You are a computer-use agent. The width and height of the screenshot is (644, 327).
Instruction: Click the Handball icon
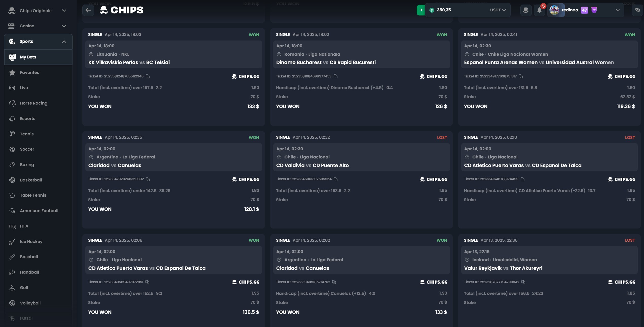(12, 272)
